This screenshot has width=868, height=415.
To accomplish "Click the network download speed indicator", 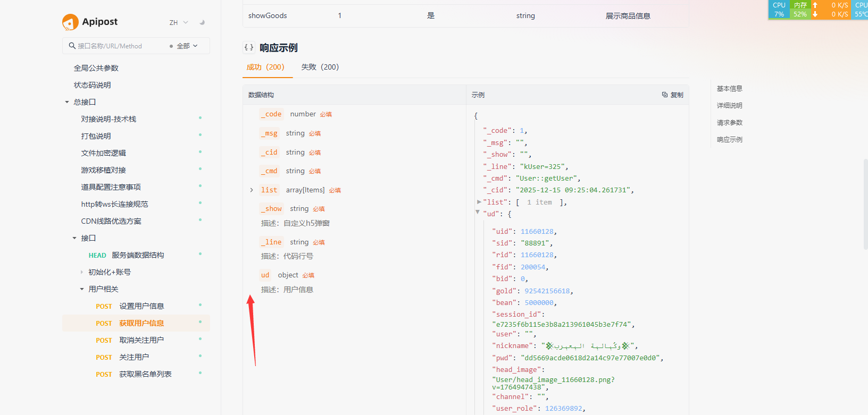I will 831,14.
